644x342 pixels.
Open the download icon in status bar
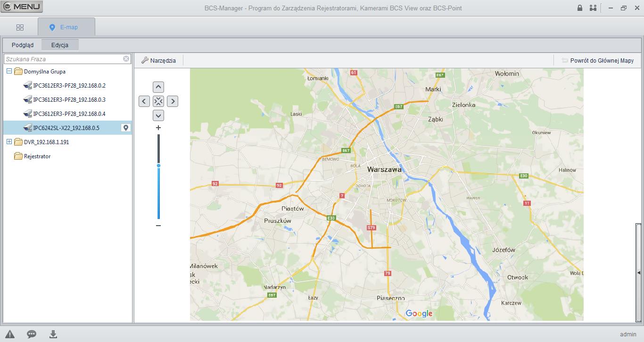point(53,334)
